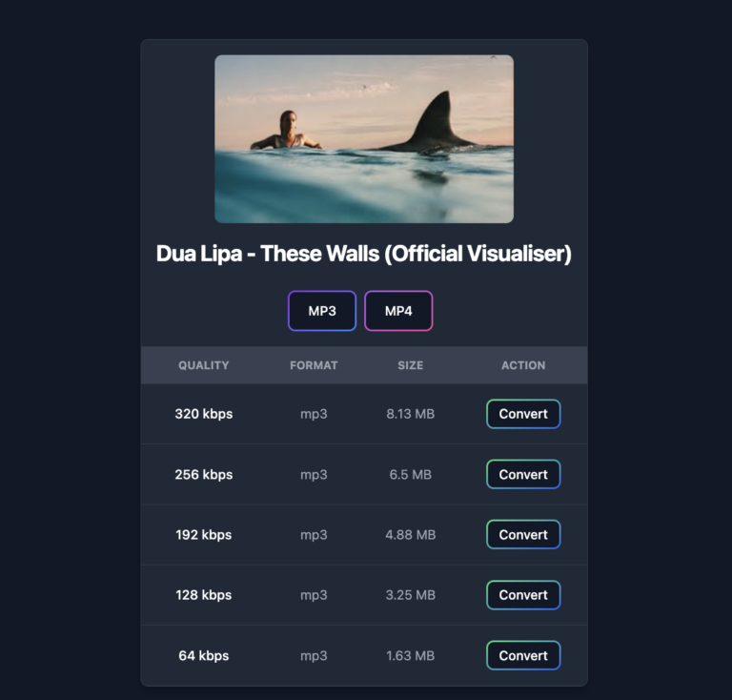Click the video title 'Dua Lipa - These Walls'
The height and width of the screenshot is (700, 732).
pos(363,255)
